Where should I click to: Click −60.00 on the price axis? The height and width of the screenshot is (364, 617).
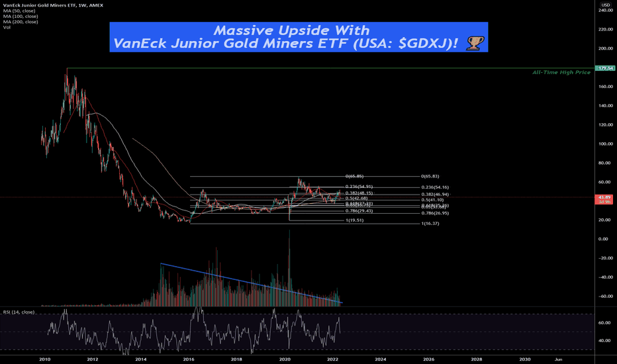click(606, 296)
